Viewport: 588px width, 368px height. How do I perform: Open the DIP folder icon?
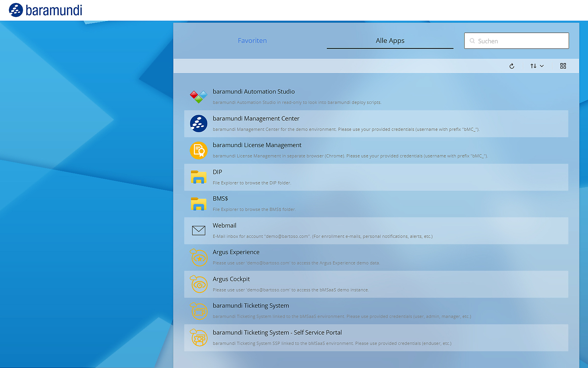tap(198, 177)
